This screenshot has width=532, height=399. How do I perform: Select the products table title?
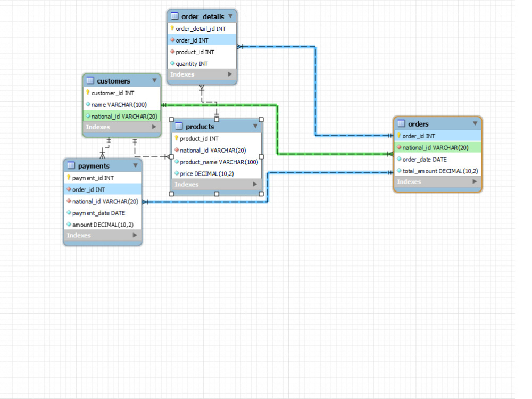click(x=200, y=127)
